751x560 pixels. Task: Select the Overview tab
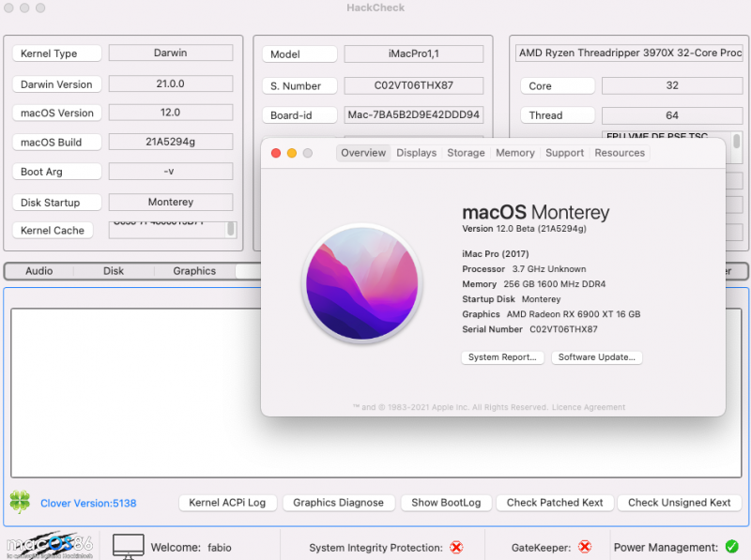[x=363, y=153]
